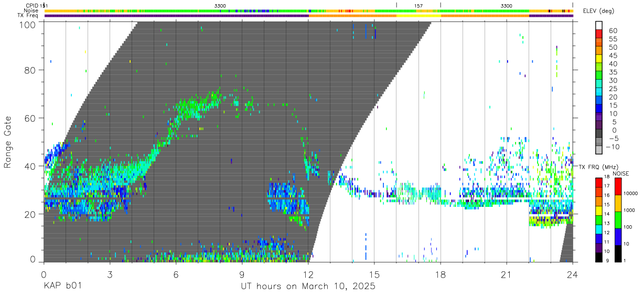Click the '9' label on TX FRQ scale
644x297 pixels.
coord(608,261)
